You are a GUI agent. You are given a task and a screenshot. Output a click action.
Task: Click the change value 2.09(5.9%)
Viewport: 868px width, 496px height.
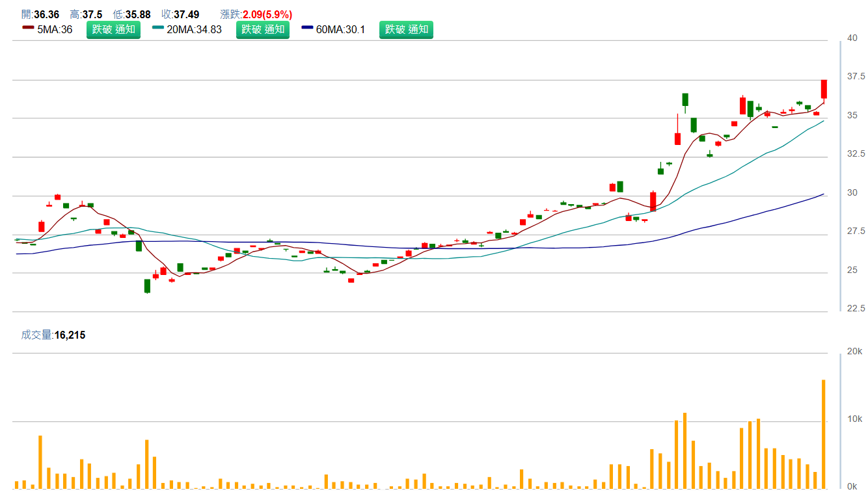[x=267, y=14]
